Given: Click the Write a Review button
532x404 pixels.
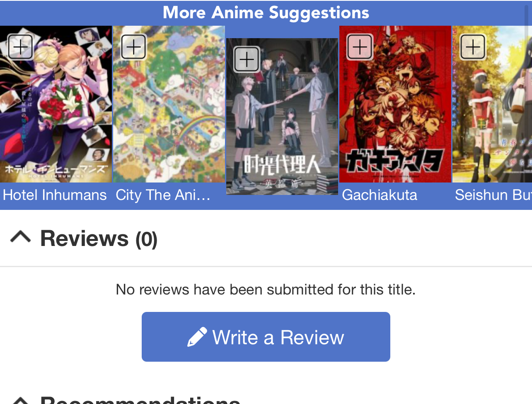Looking at the screenshot, I should tap(266, 337).
